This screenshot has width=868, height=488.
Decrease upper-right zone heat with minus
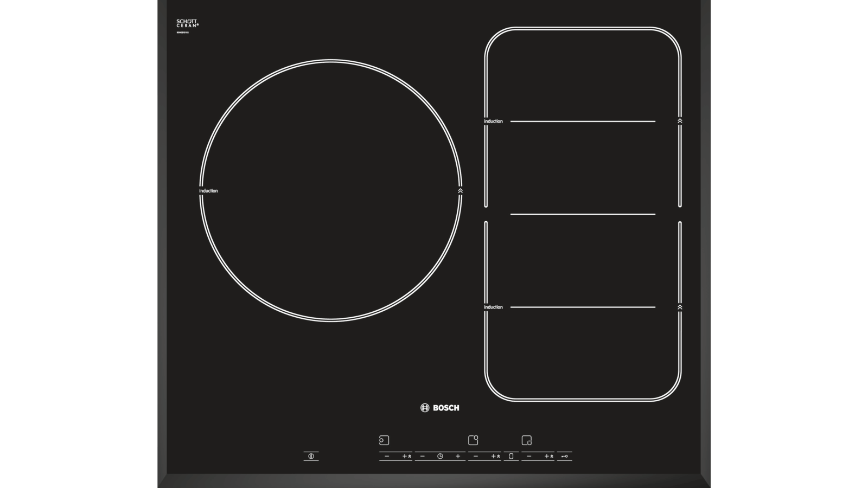tap(476, 457)
